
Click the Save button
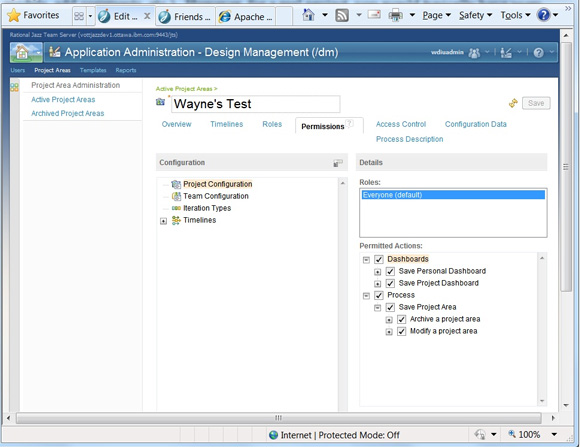click(536, 103)
